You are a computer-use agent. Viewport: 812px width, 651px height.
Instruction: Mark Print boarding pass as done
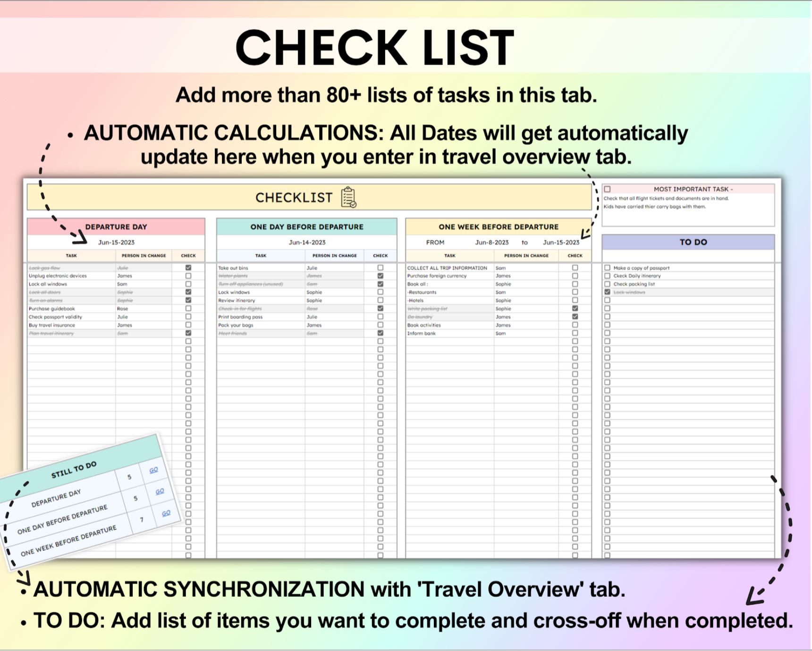pos(381,317)
